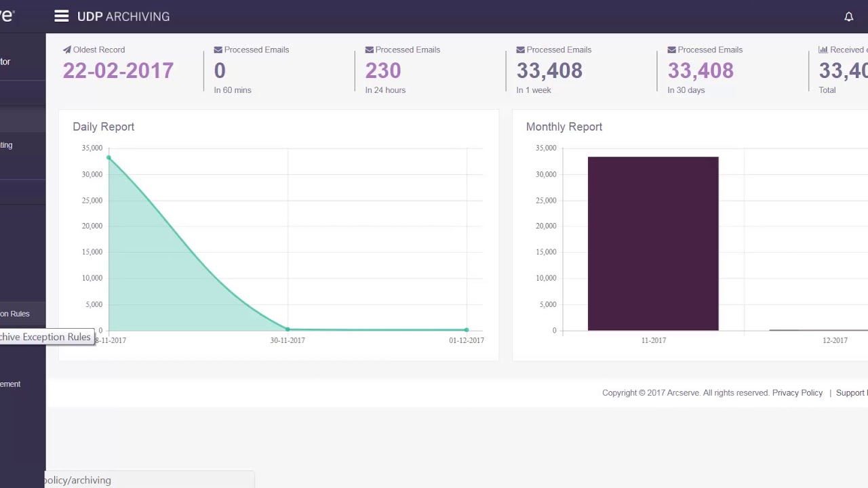Click the 230 processed emails value
The height and width of the screenshot is (488, 868).
(383, 70)
